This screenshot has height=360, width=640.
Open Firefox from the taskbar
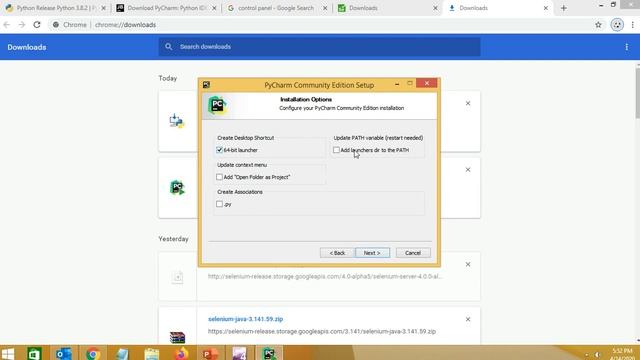181,353
